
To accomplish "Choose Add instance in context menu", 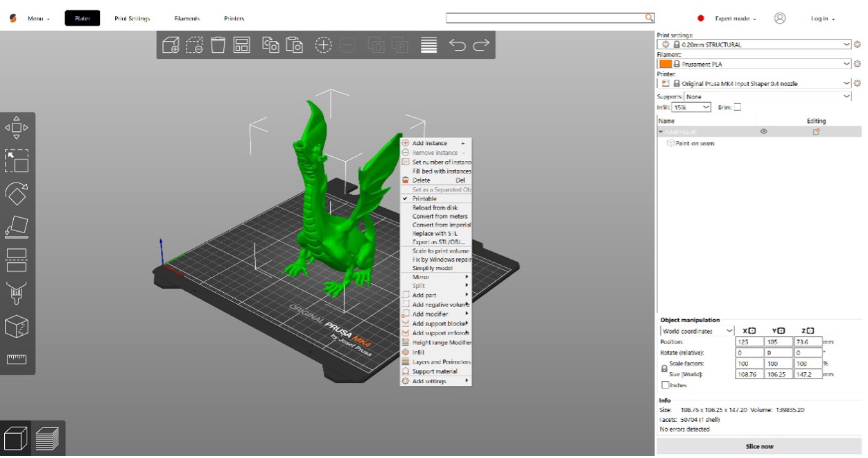I will 436,143.
